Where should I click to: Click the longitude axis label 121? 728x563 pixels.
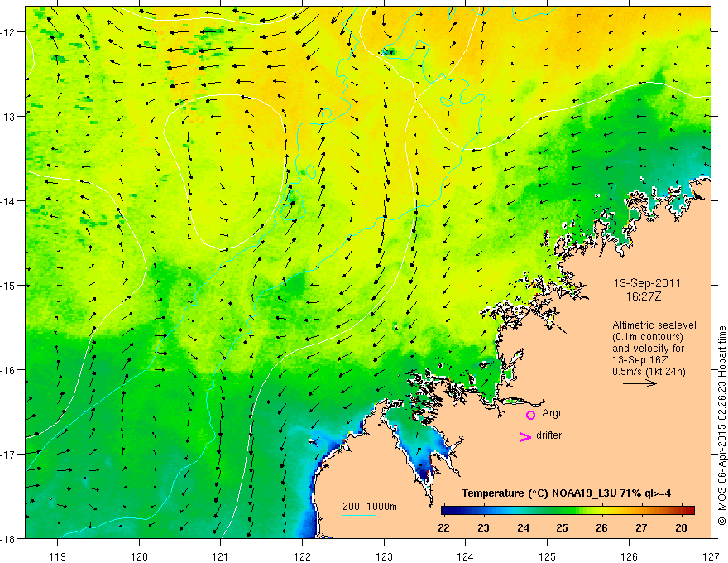coord(221,556)
